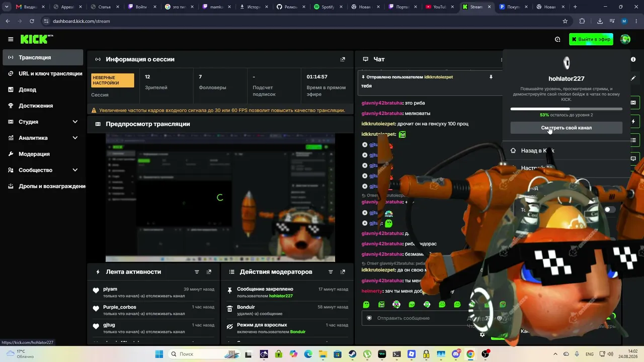Screen dimensions: 644x362
Task: Pop out the moderator actions panel
Action: [x=343, y=272]
